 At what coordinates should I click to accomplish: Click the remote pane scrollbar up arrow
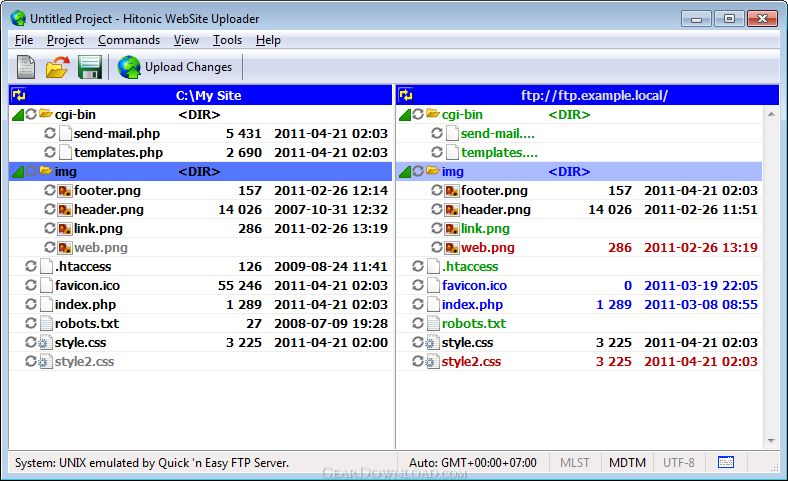[x=771, y=115]
